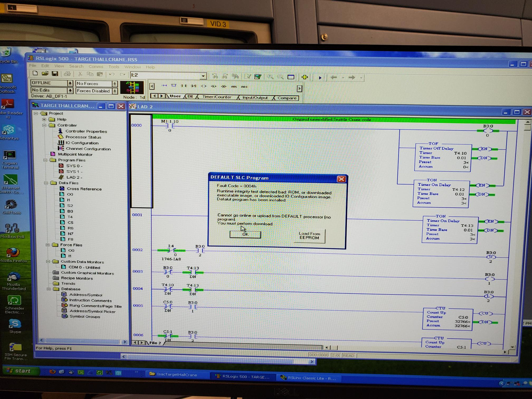Collapse the Program Files folder node
Image resolution: width=532 pixels, height=399 pixels.
click(x=45, y=160)
